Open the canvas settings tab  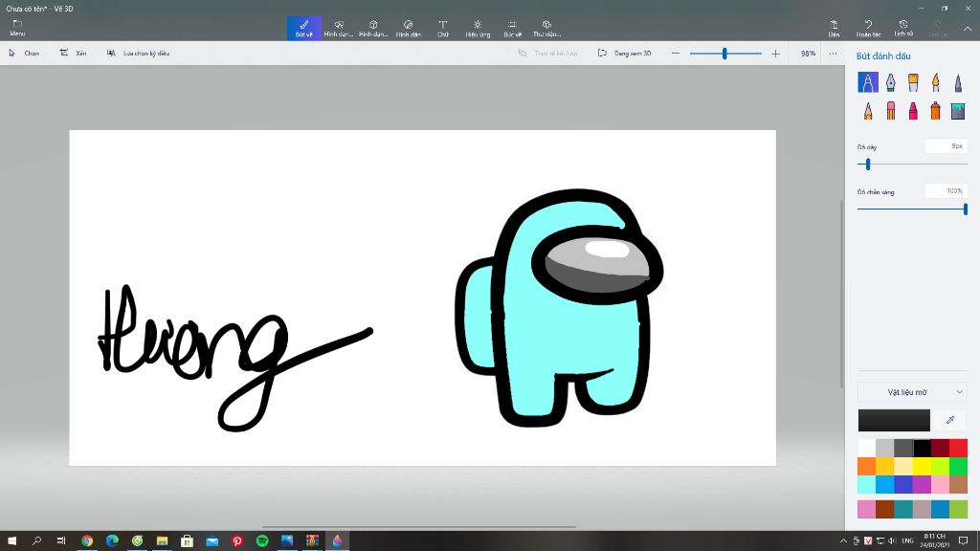(513, 29)
